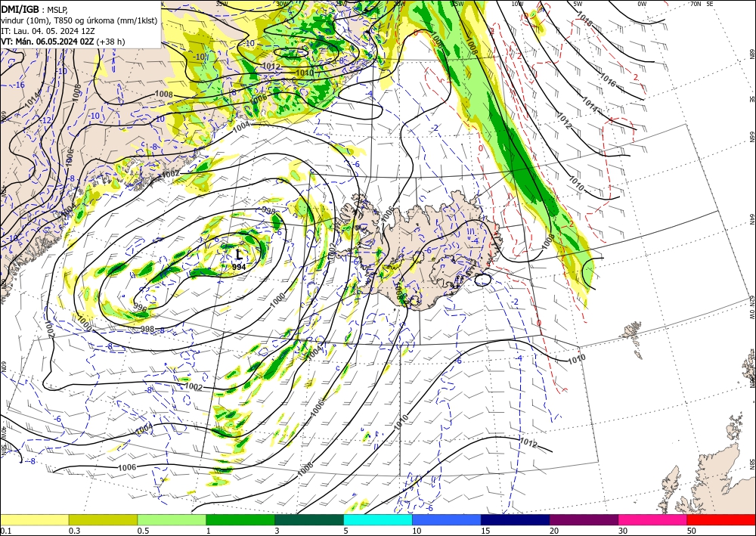Image resolution: width=756 pixels, height=536 pixels.
Task: Click the 'IT: Lau. 04. 05. 2024 12Z' line
Action: click(x=48, y=31)
